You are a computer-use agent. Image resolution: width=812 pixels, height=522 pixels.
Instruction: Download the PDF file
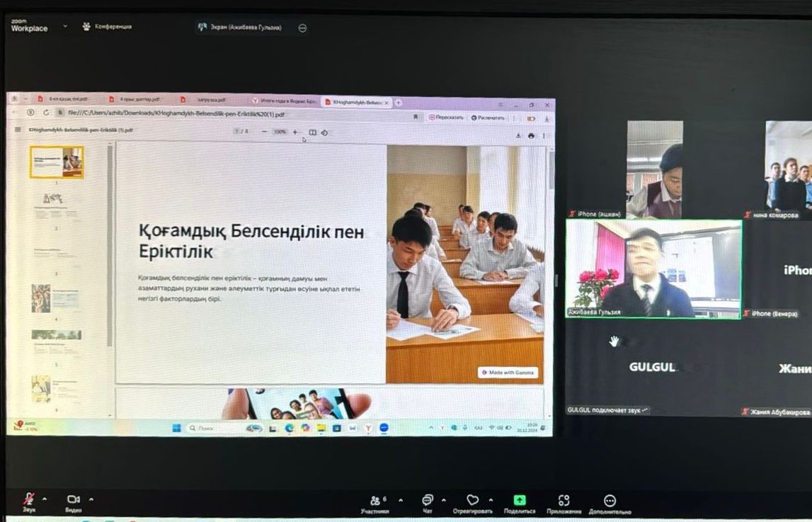[518, 136]
